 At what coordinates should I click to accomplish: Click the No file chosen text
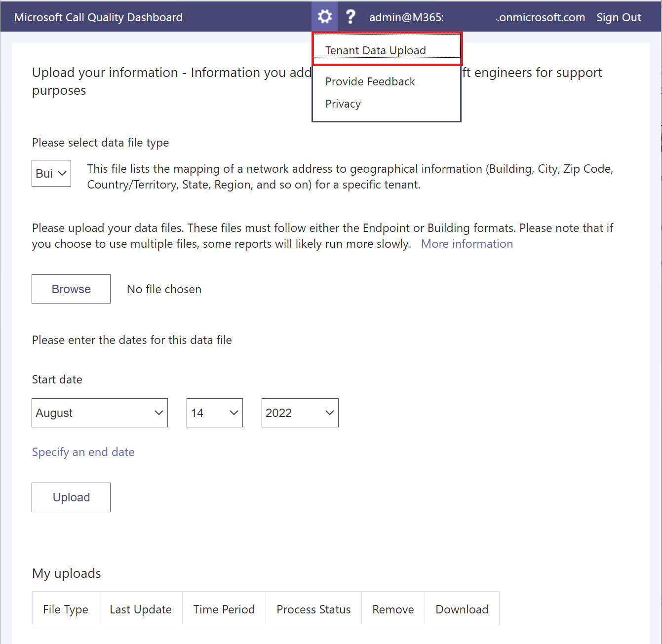(164, 289)
